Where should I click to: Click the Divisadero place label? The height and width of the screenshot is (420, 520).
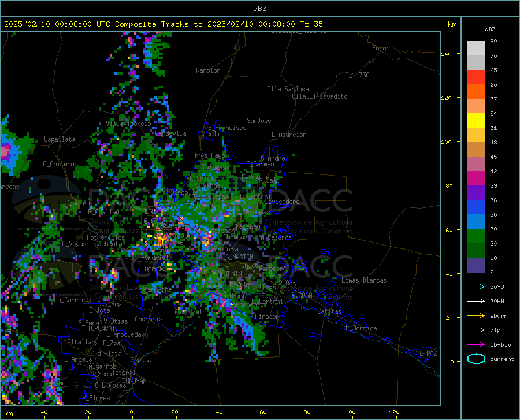[x=282, y=202]
